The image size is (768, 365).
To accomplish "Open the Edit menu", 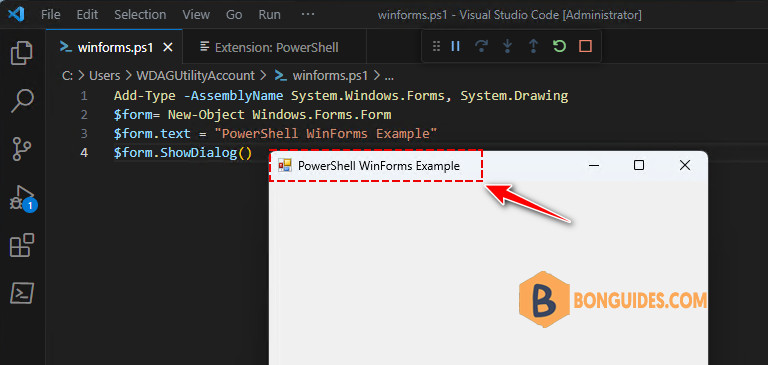I will [x=87, y=15].
